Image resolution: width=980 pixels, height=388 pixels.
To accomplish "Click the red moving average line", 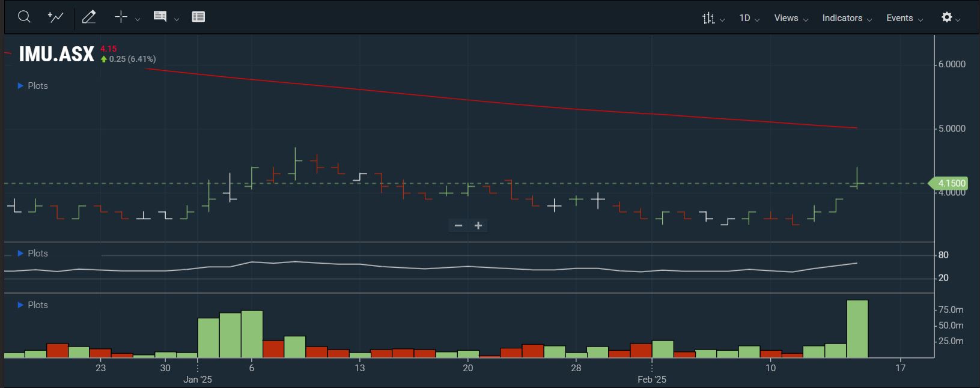I will pos(502,102).
